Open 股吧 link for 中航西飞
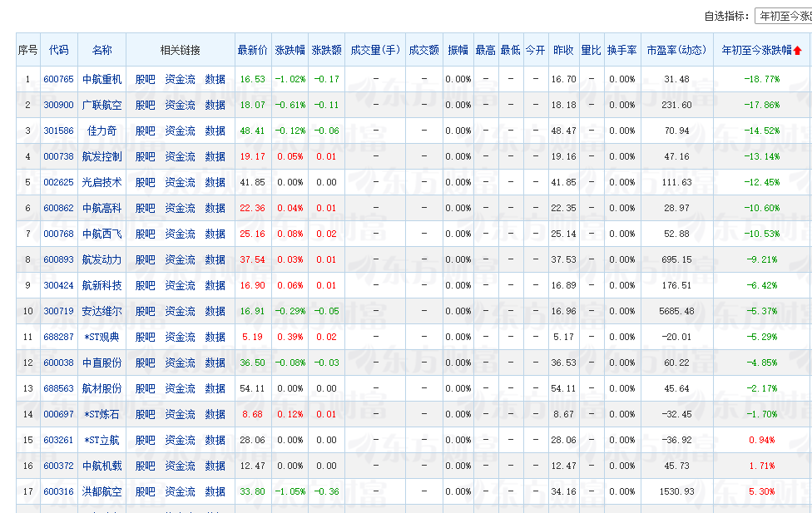 [146, 234]
